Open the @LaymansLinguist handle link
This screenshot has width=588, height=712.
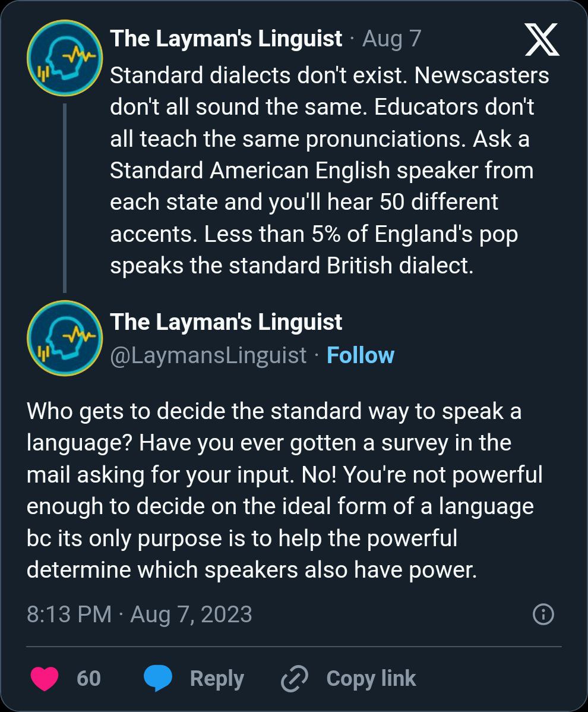click(x=208, y=355)
